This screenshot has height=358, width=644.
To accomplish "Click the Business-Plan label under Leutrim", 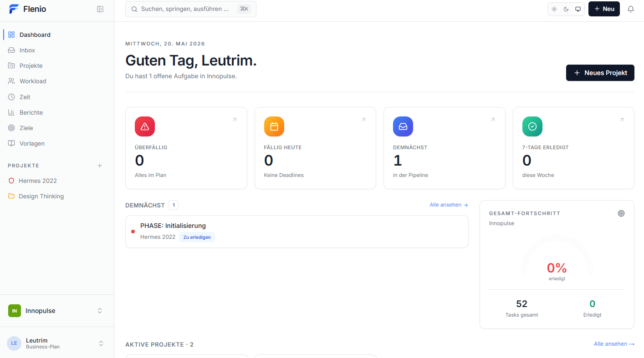I will pyautogui.click(x=43, y=347).
